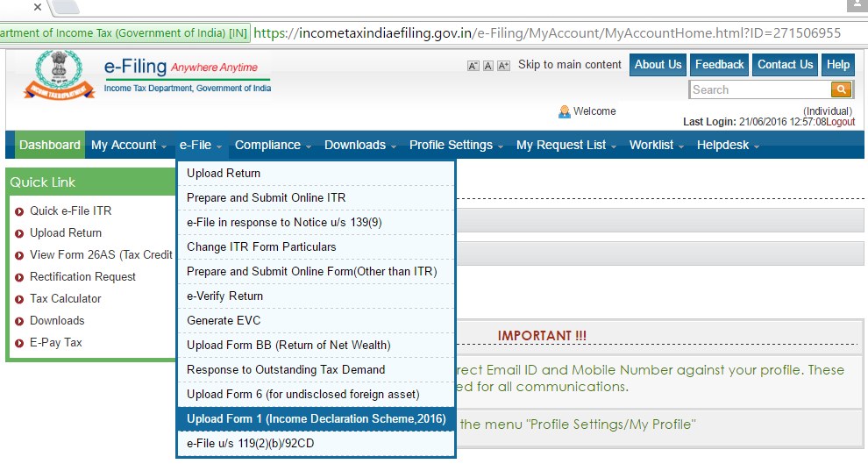Click Skip to main content link
The width and height of the screenshot is (868, 471).
pyautogui.click(x=570, y=65)
